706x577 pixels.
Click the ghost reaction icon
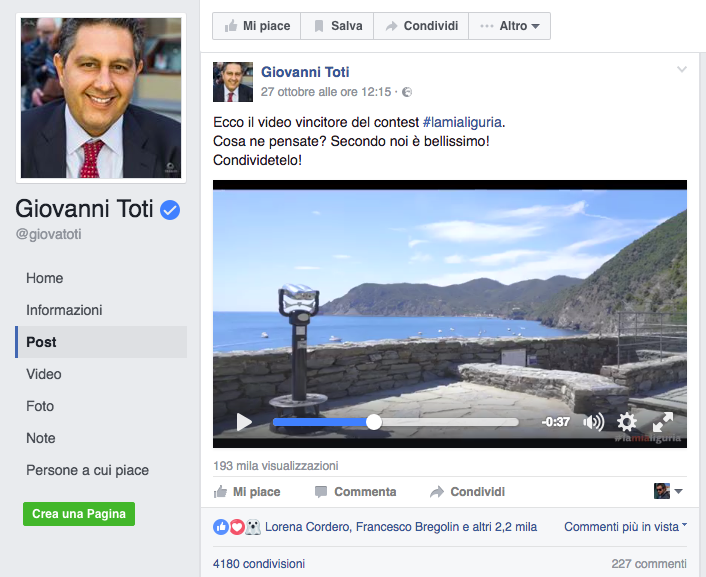click(x=253, y=527)
